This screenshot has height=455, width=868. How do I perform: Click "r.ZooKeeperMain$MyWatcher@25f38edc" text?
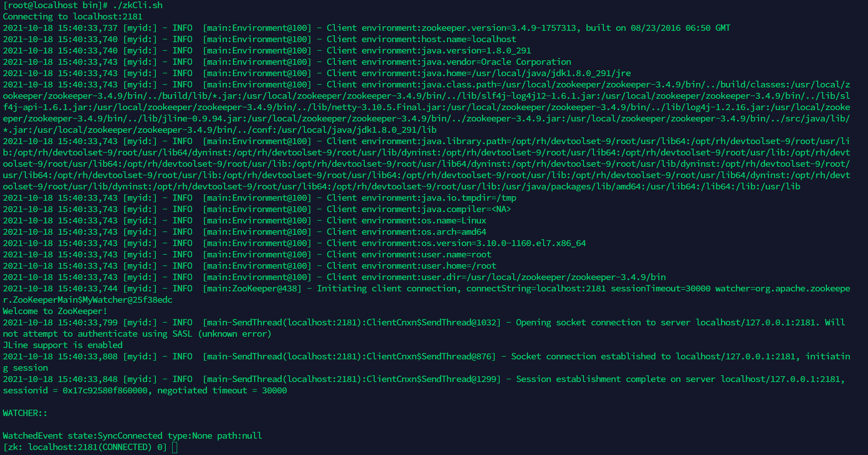pos(87,300)
